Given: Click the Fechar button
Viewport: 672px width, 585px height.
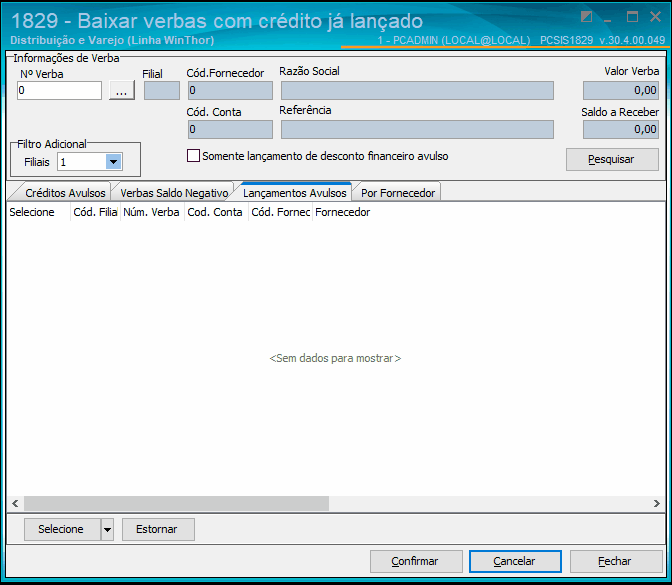Looking at the screenshot, I should (616, 561).
